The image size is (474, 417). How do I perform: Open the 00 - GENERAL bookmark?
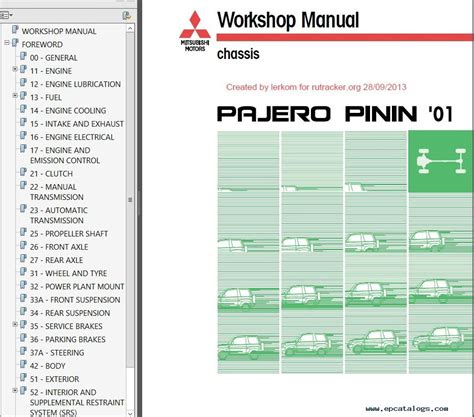(x=53, y=58)
